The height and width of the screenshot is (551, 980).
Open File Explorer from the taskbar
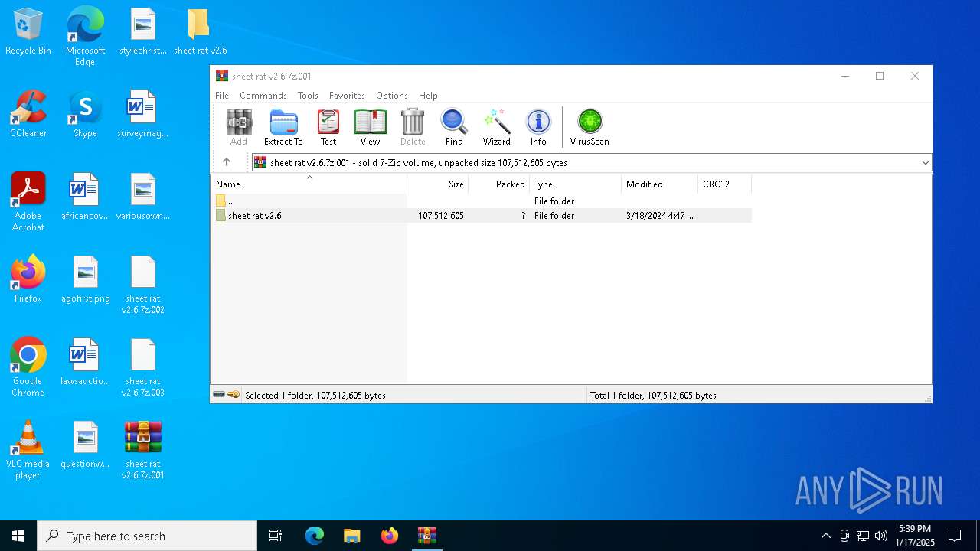click(352, 536)
